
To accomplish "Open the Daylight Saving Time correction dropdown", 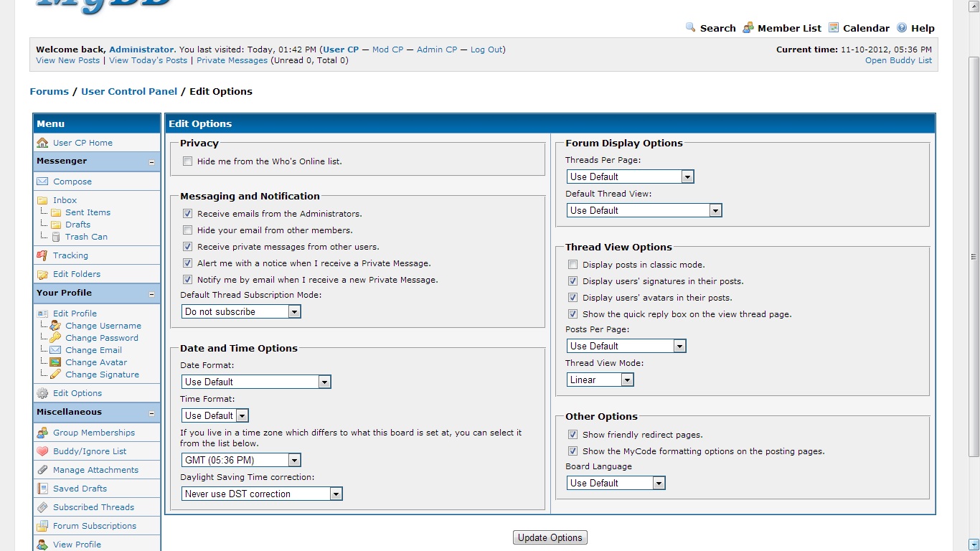I will [262, 494].
